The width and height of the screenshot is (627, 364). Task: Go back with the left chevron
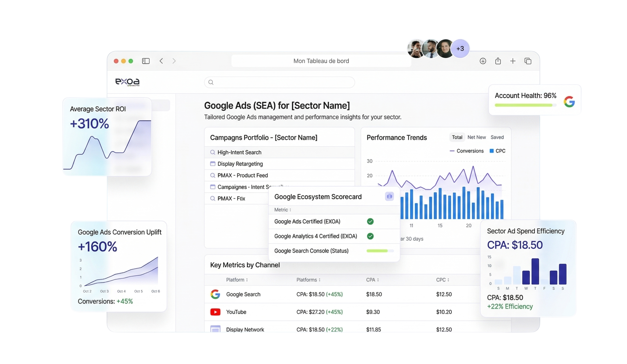161,61
